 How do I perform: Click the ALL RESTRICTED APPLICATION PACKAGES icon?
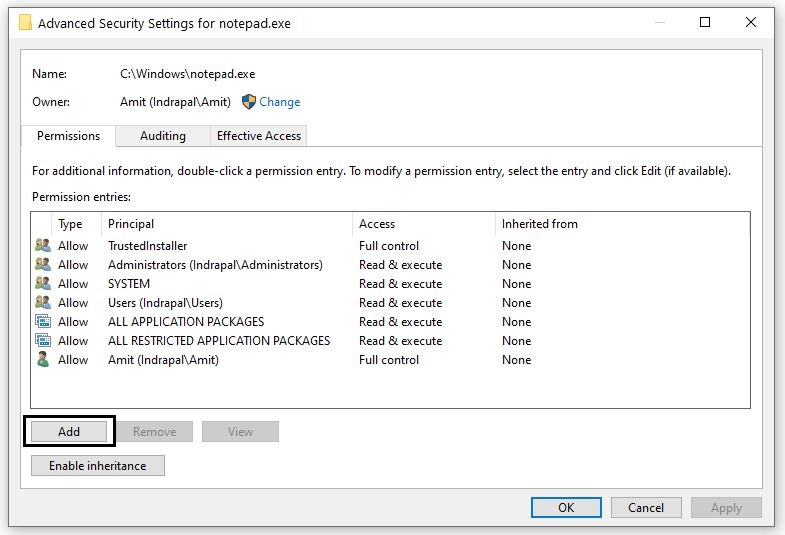[x=43, y=340]
